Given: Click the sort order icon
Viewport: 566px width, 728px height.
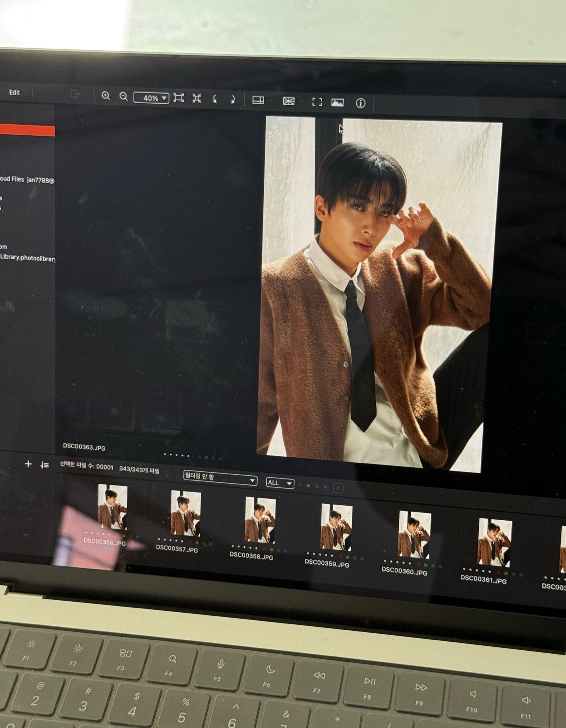Looking at the screenshot, I should [x=45, y=465].
